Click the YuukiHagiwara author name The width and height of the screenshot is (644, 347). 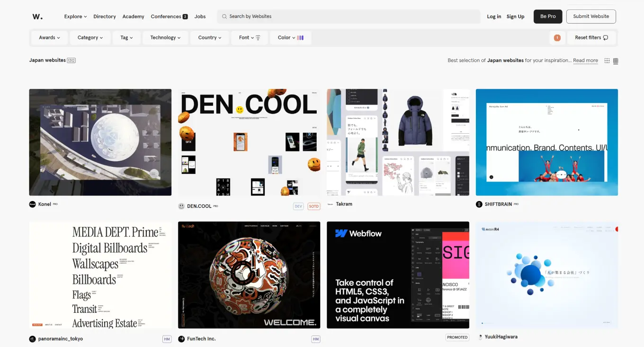501,337
